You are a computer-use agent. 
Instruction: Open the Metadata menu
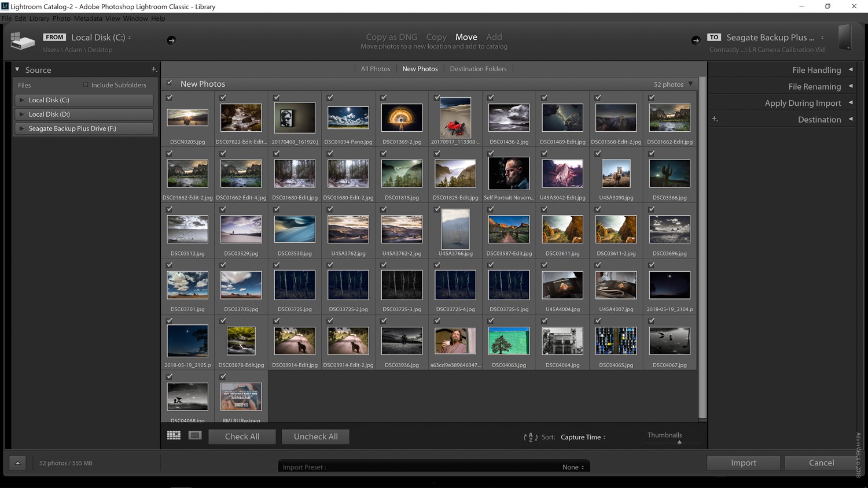pyautogui.click(x=87, y=18)
